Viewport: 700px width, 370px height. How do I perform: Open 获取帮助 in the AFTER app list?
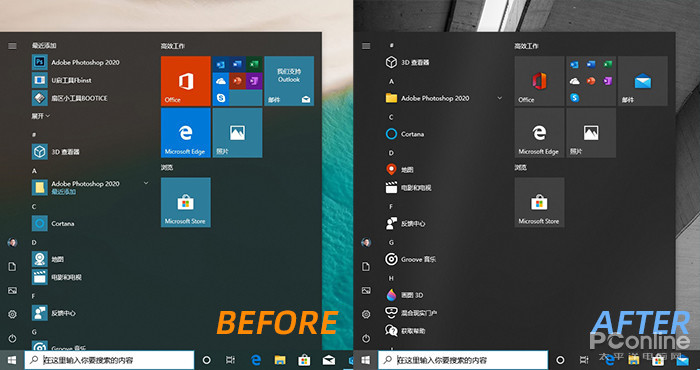[405, 331]
